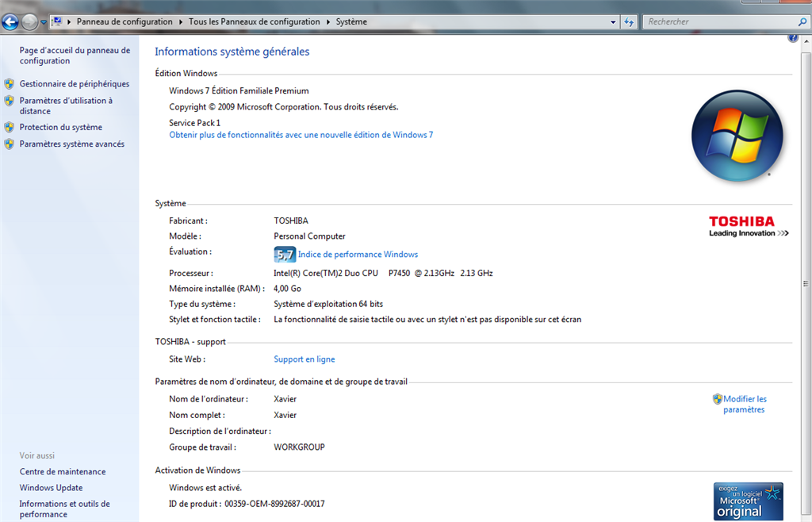Click the search magnifier icon
812x522 pixels.
[802, 21]
